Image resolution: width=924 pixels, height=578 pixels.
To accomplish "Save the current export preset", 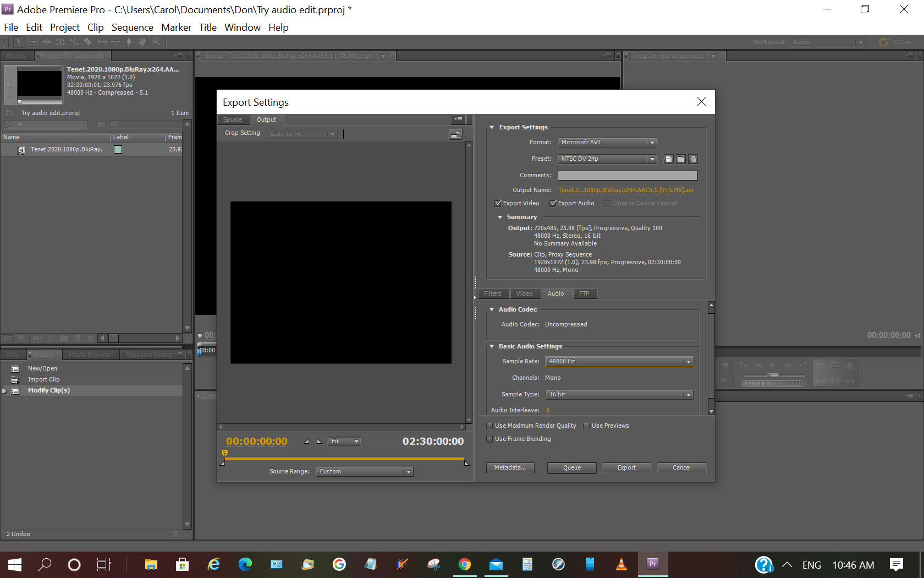I will click(x=668, y=159).
